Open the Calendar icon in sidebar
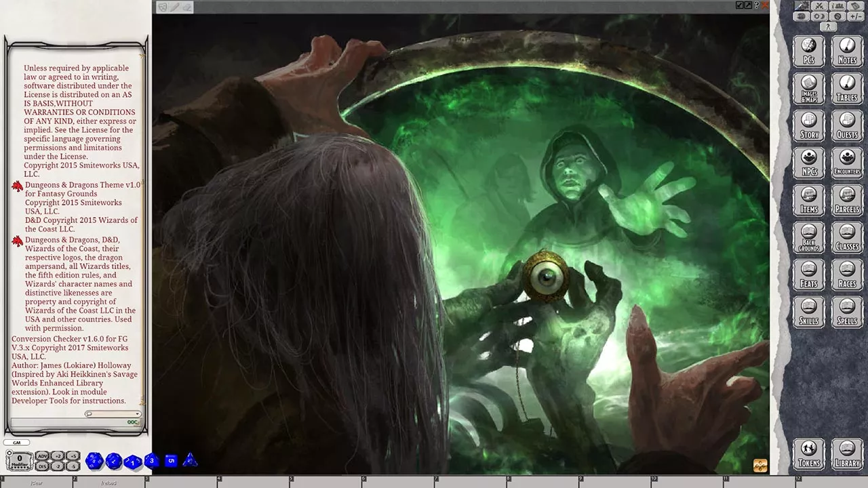Screen dimensions: 868x488 click(x=856, y=6)
